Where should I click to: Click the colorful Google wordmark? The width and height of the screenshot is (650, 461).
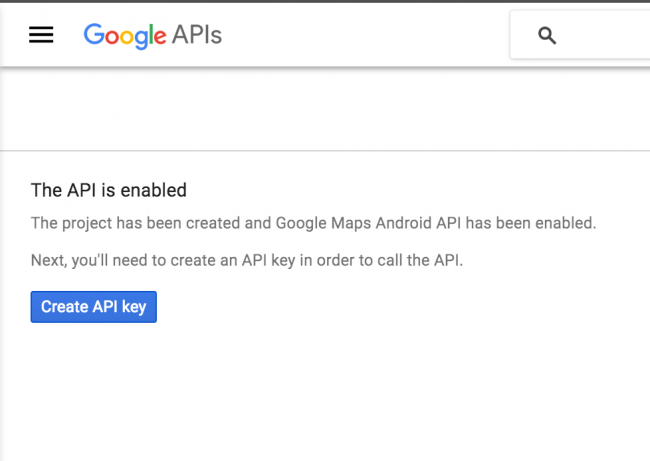tap(125, 36)
